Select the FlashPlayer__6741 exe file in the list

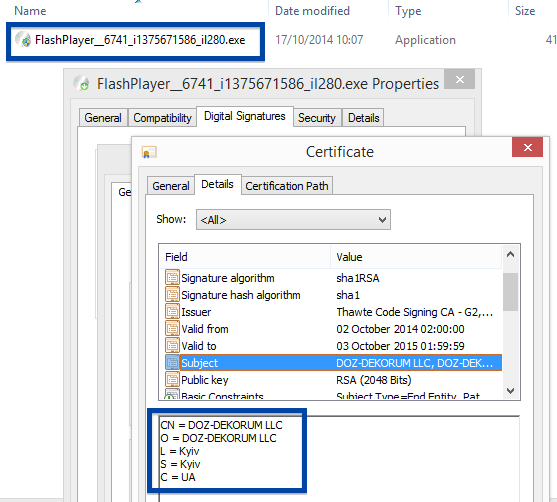click(140, 40)
